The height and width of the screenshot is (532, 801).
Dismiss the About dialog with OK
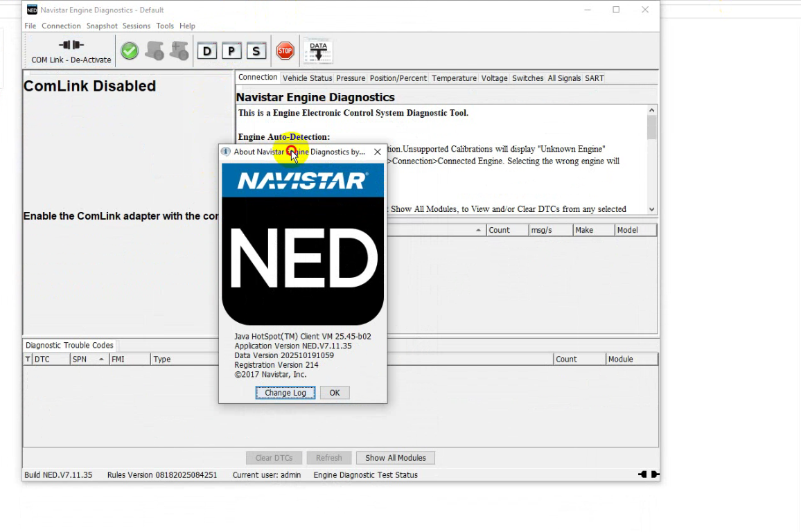[334, 392]
